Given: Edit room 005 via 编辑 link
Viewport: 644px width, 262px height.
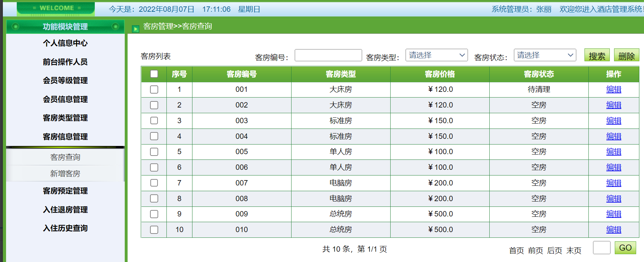Looking at the screenshot, I should point(614,152).
